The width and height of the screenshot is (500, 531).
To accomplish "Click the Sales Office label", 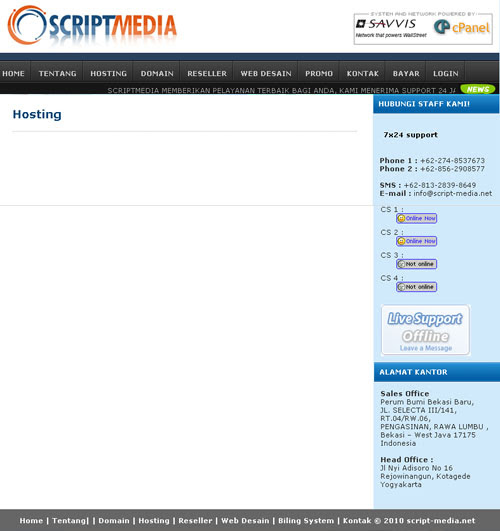I will point(404,394).
